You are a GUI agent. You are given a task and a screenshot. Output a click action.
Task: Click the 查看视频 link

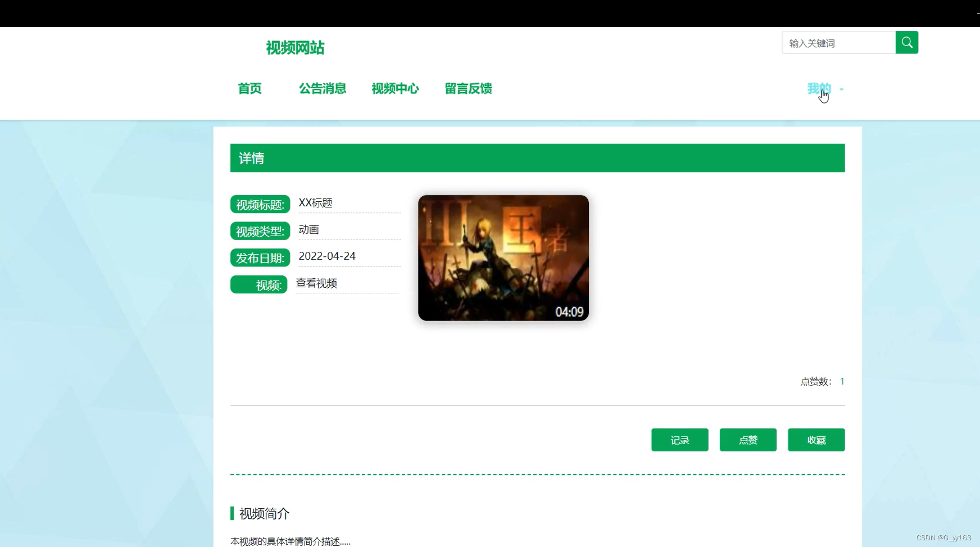click(x=316, y=283)
